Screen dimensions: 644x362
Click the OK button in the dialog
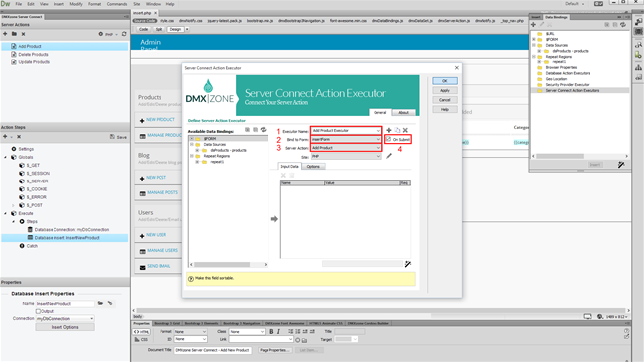click(x=445, y=81)
